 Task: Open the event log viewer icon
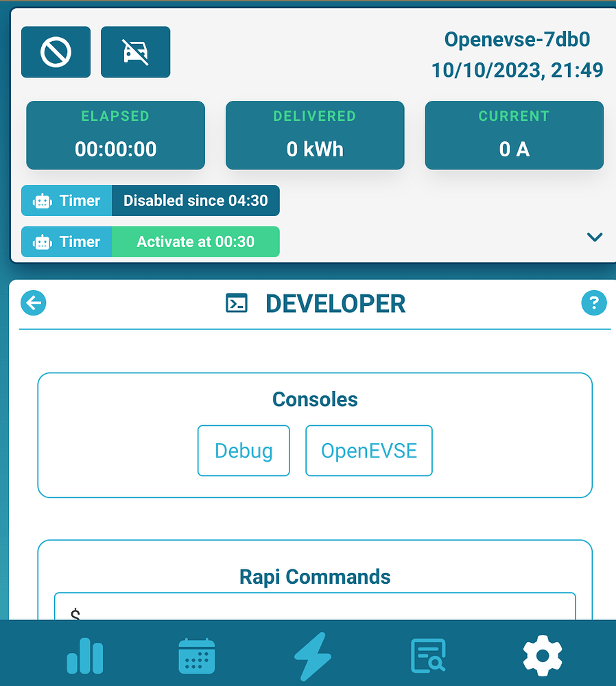click(427, 655)
